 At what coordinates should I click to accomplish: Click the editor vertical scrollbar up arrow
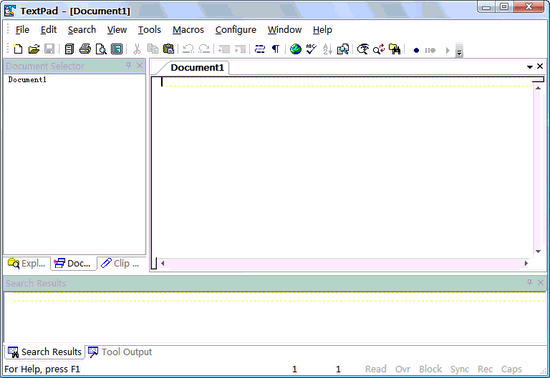click(x=538, y=88)
